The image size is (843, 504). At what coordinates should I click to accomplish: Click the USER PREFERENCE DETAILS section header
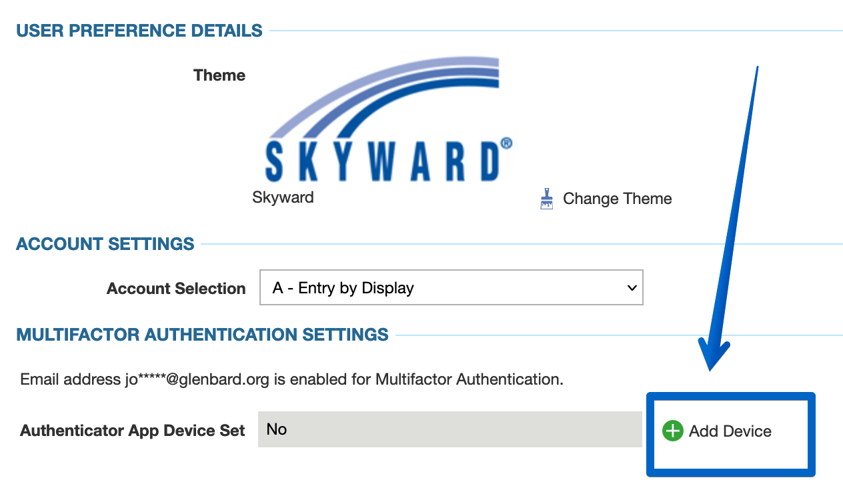pyautogui.click(x=139, y=30)
